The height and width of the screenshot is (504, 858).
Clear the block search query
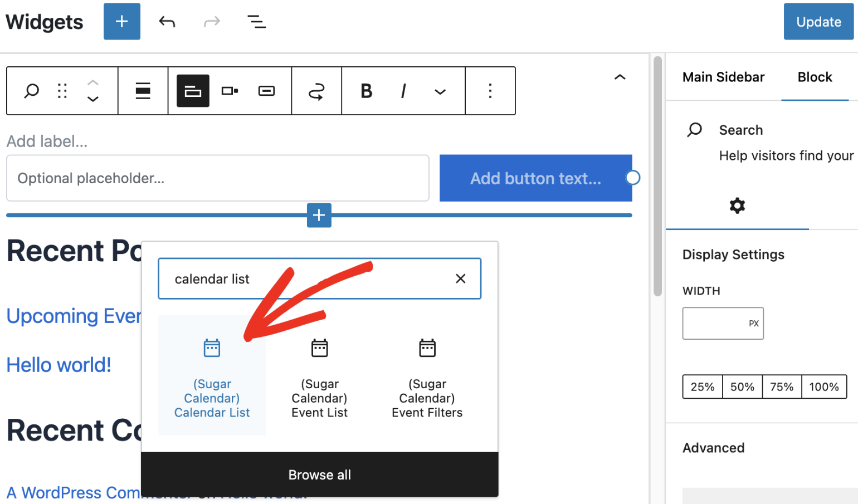pyautogui.click(x=460, y=278)
